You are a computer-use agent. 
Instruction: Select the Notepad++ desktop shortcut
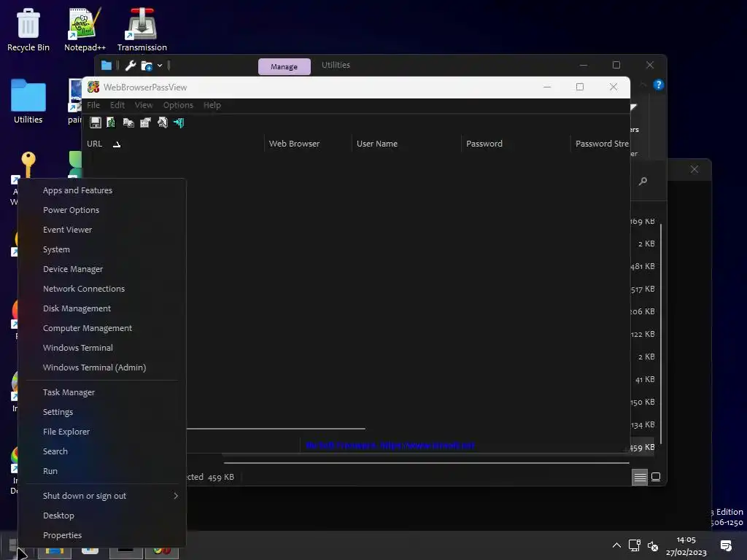[x=85, y=29]
